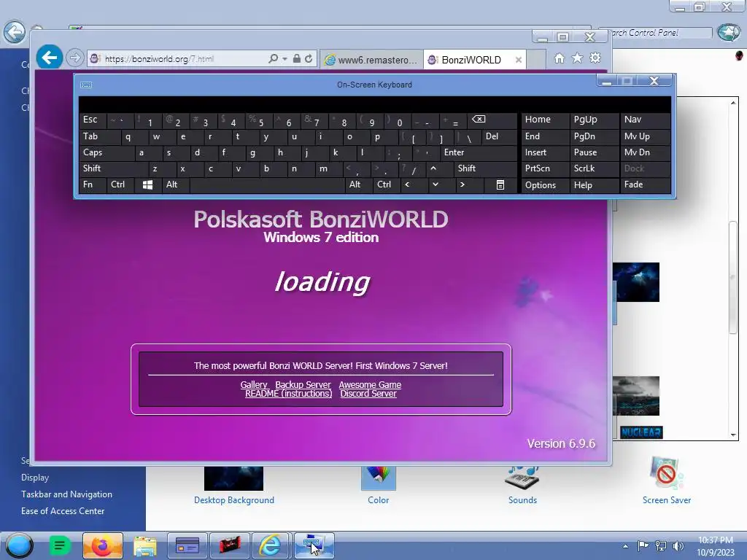The image size is (747, 560).
Task: Open Desktop Background in Control Panel
Action: tap(234, 485)
